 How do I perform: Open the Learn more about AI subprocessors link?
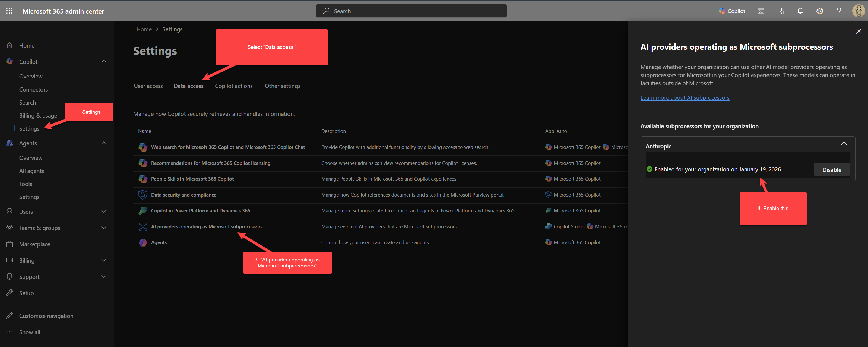click(685, 97)
